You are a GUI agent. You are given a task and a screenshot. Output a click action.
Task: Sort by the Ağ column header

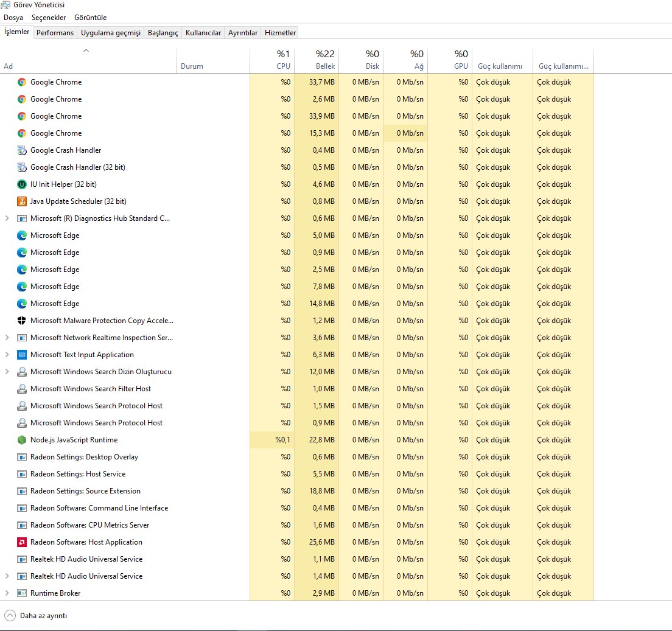pyautogui.click(x=406, y=60)
